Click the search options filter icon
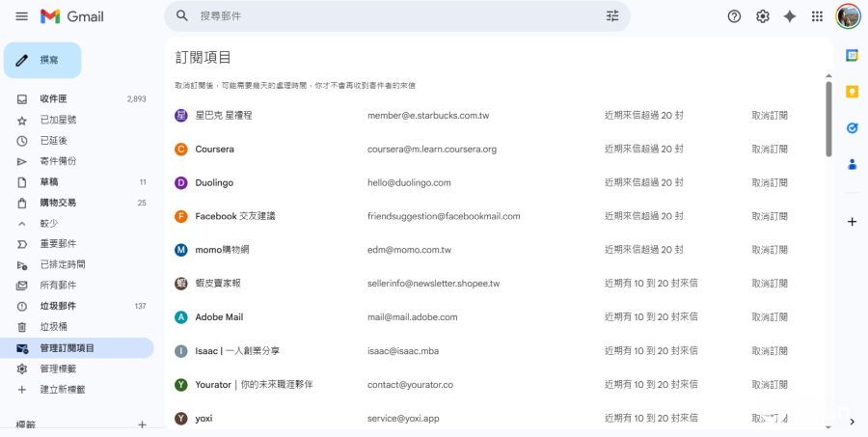This screenshot has height=437, width=868. point(612,16)
